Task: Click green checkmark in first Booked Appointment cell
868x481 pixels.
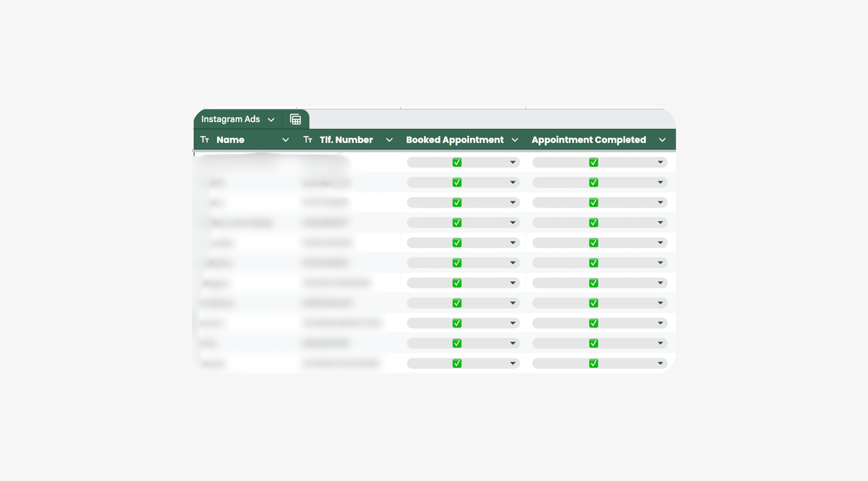Action: (457, 162)
